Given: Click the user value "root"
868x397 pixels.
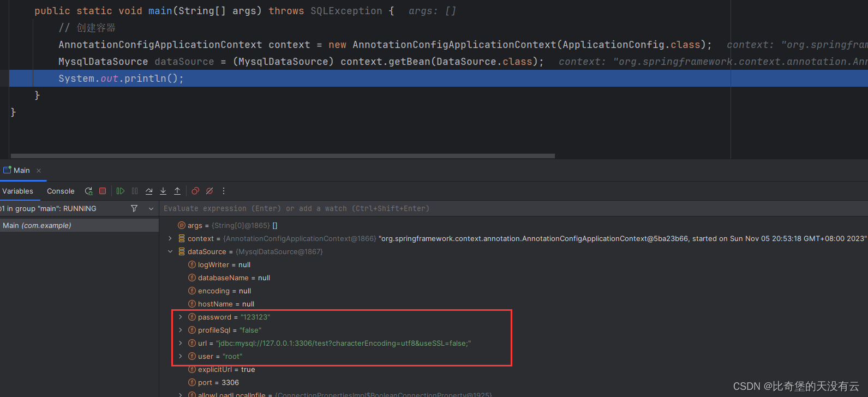Looking at the screenshot, I should click(x=232, y=356).
